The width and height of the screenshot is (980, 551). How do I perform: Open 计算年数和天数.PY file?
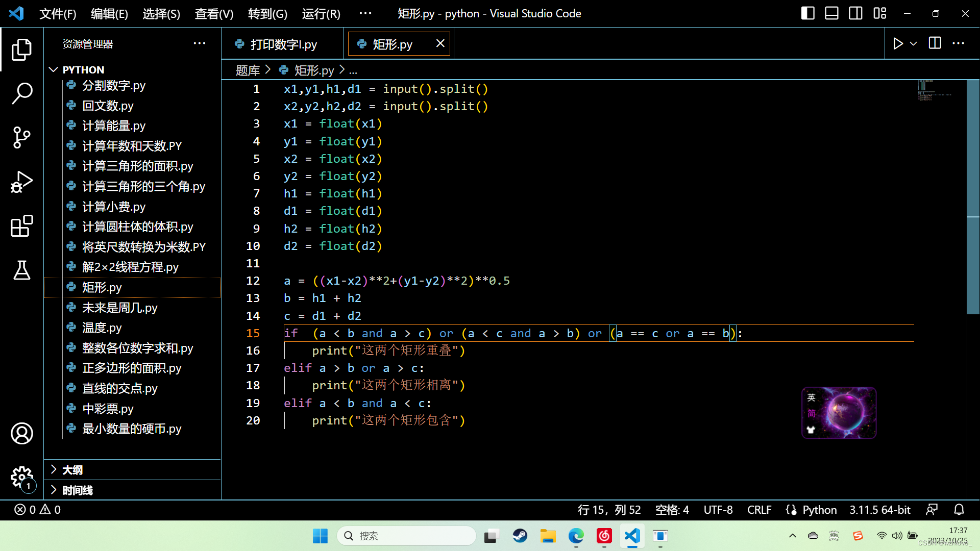(132, 146)
